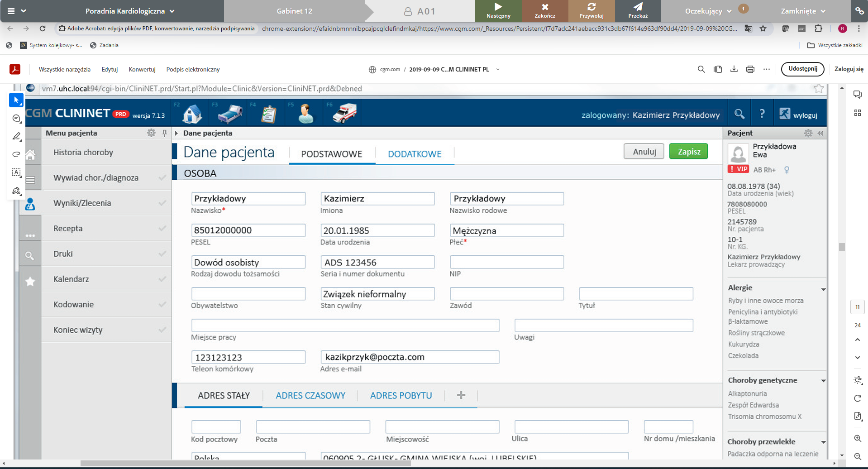The width and height of the screenshot is (868, 469).
Task: Click the vertical scrollbar of the PDF viewer
Action: pyautogui.click(x=842, y=247)
